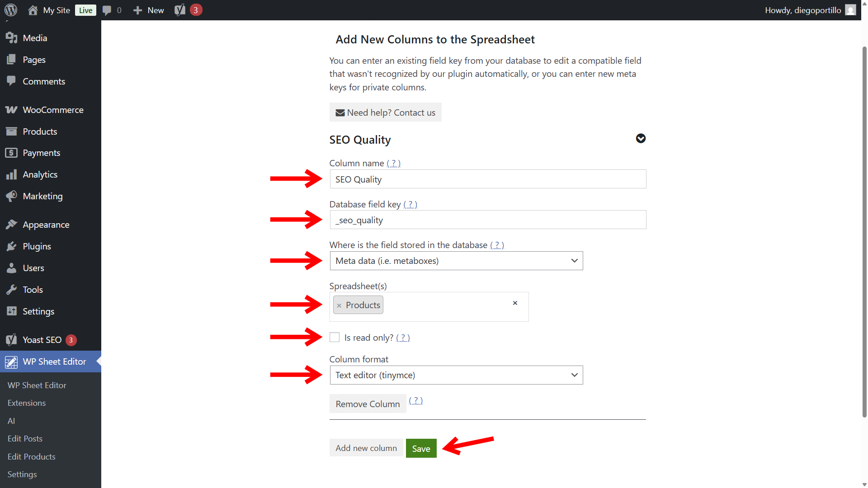Open Edit Products submenu item
The height and width of the screenshot is (488, 868).
32,456
